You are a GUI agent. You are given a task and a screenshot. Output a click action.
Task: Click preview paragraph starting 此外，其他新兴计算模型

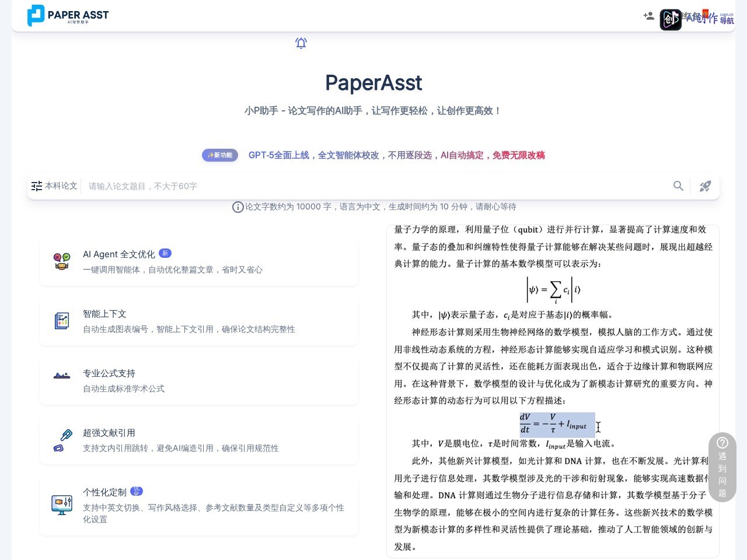point(553,503)
